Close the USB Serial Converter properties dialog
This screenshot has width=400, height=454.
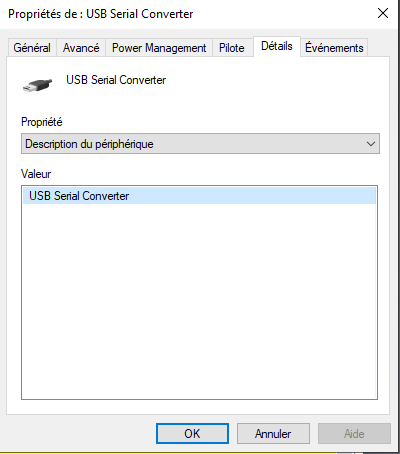[x=383, y=14]
